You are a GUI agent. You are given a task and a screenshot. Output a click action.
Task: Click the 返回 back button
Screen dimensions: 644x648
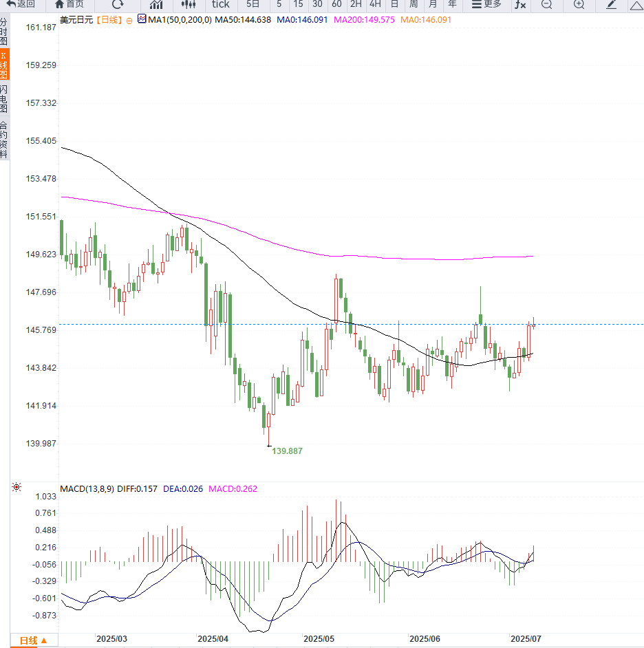tap(21, 4)
